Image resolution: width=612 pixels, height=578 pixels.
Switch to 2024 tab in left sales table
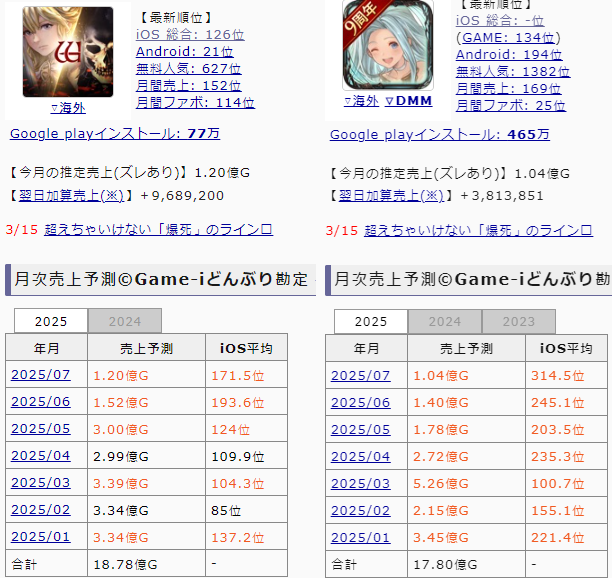[125, 321]
